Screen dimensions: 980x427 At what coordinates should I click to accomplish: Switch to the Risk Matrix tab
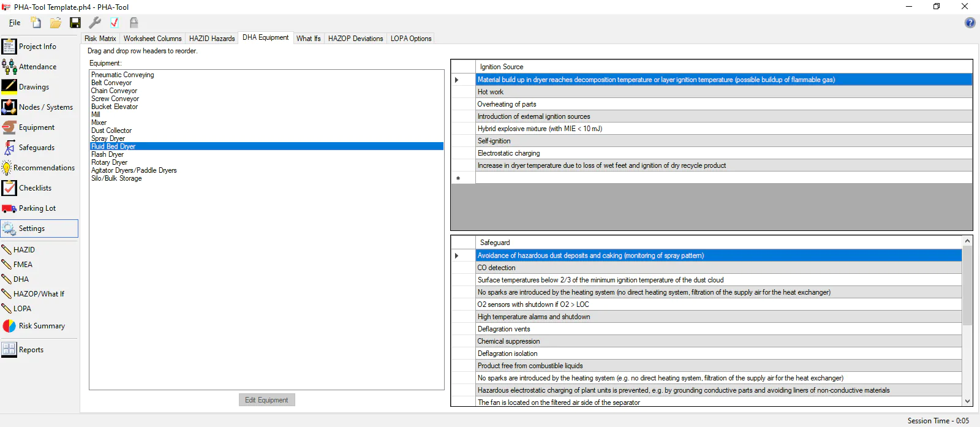[x=100, y=39]
